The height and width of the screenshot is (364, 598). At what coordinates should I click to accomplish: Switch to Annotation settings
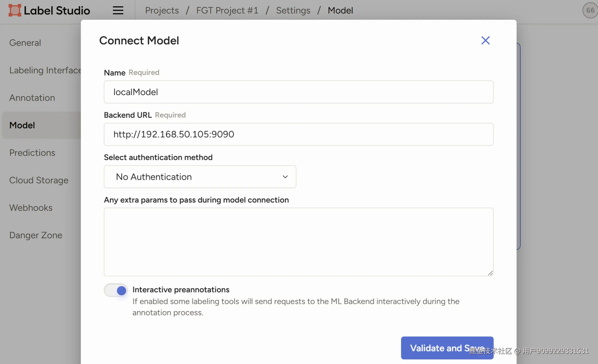(x=32, y=98)
